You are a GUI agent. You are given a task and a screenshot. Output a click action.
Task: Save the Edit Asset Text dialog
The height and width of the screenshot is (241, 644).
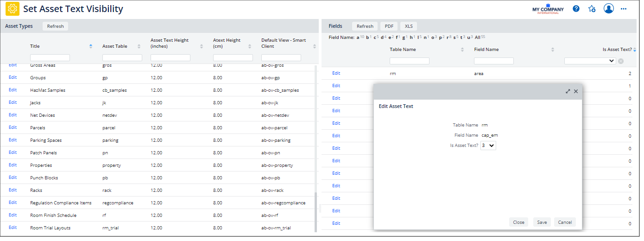pyautogui.click(x=542, y=222)
